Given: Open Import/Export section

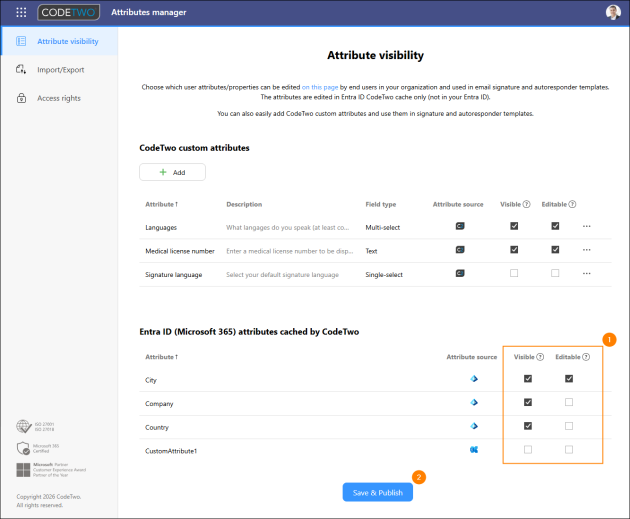Looking at the screenshot, I should 59,70.
